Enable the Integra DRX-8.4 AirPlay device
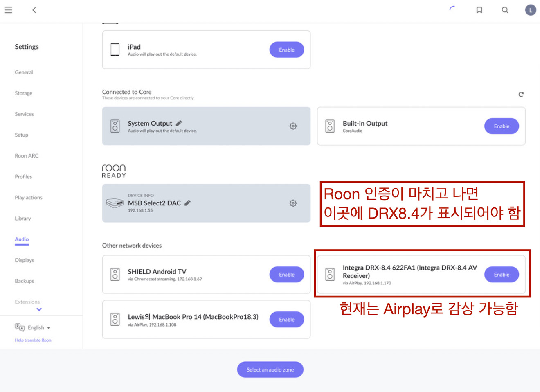Viewport: 540px width, 392px height. (502, 275)
